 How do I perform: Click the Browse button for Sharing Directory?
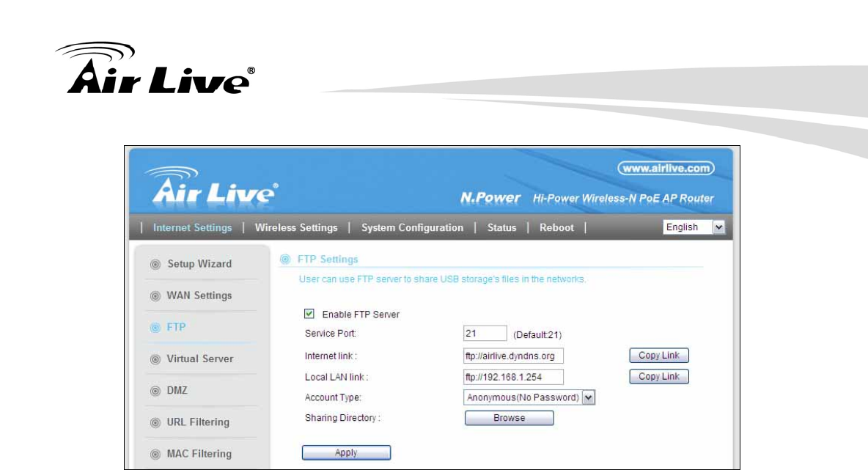point(510,418)
